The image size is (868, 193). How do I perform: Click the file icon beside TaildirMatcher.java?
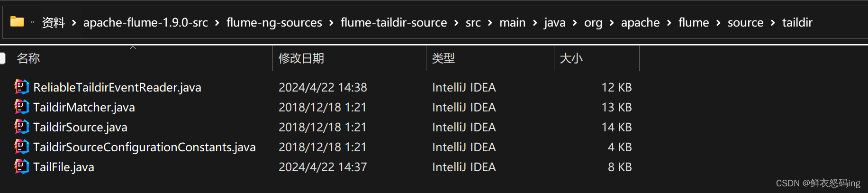[21, 107]
